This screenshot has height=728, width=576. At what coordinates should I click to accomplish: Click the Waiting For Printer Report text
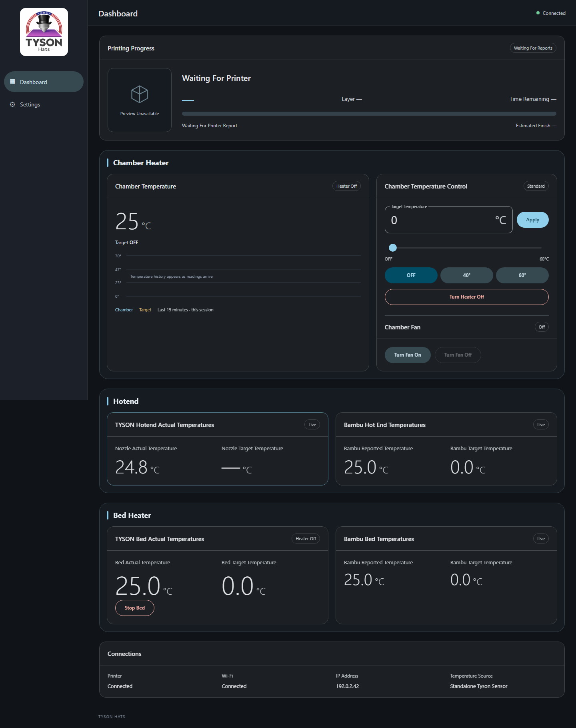[x=210, y=126]
